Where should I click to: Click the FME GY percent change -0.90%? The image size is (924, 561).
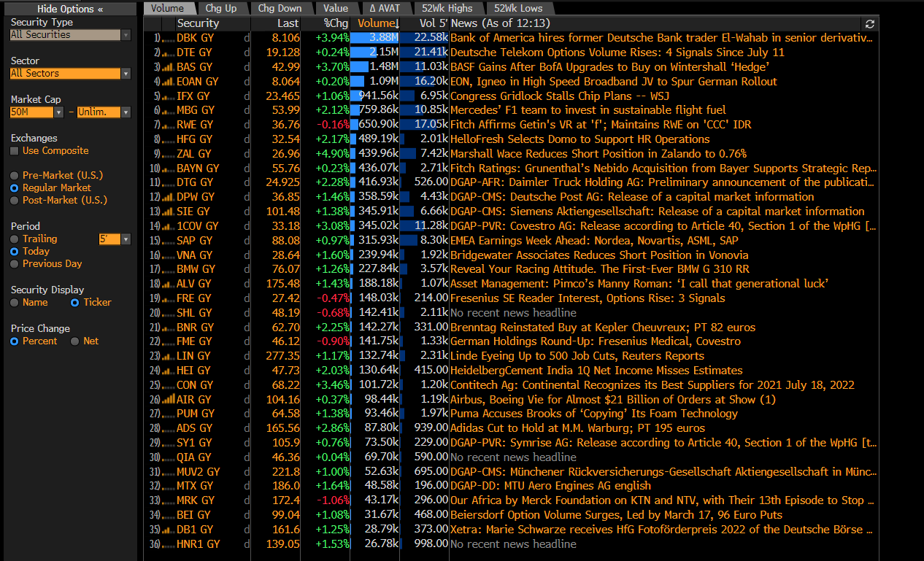click(332, 341)
